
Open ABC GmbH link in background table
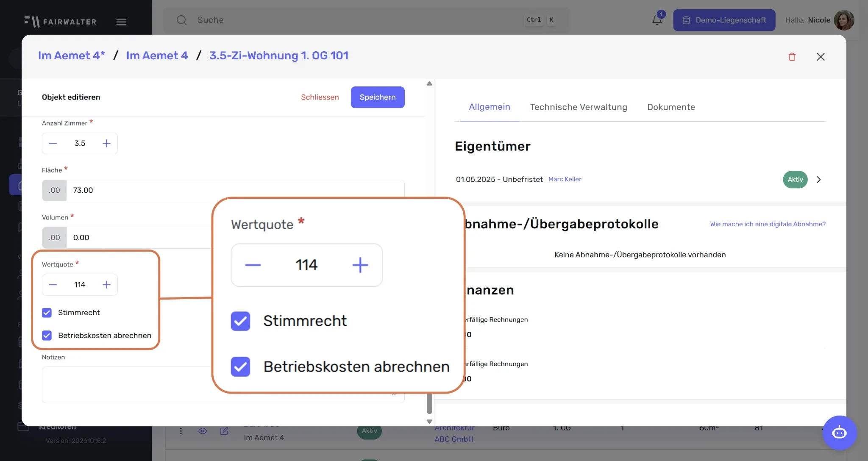pyautogui.click(x=454, y=439)
